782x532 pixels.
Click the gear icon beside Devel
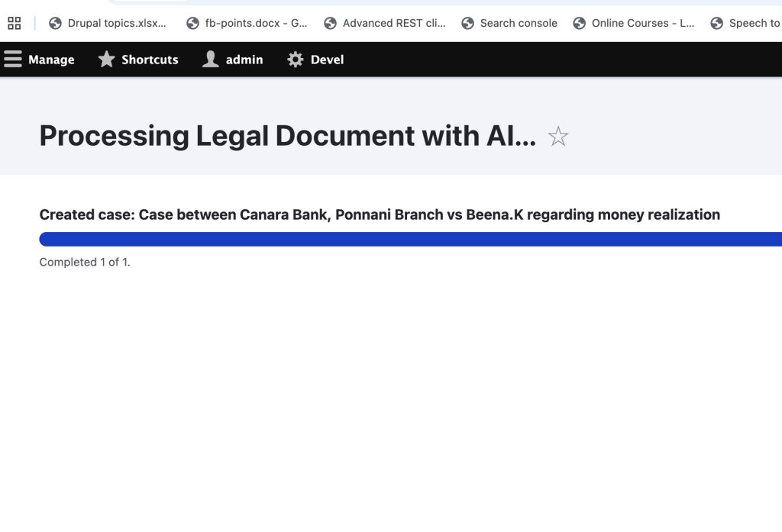tap(296, 60)
